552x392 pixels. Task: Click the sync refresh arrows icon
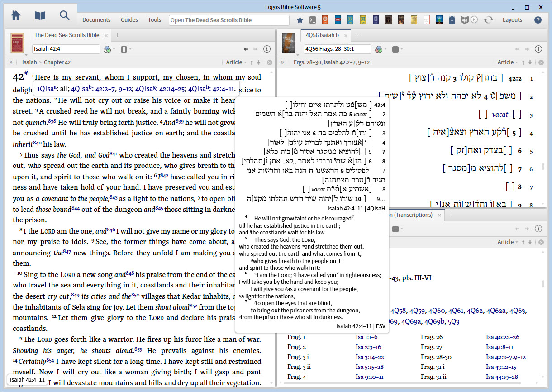pos(488,20)
